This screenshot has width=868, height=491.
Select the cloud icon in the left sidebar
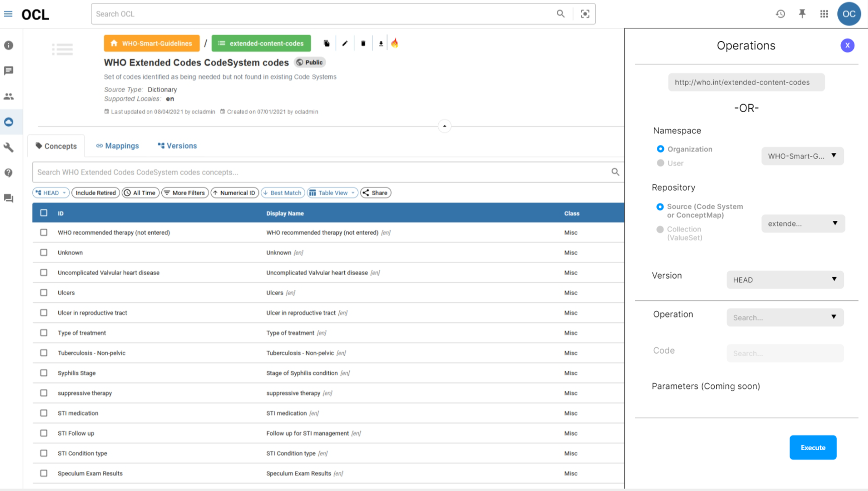tap(9, 122)
